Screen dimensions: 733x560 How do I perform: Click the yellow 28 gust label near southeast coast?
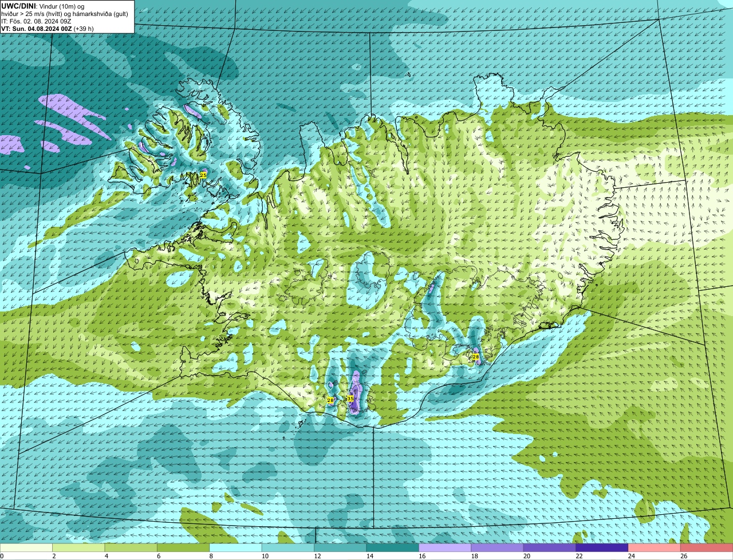(475, 357)
